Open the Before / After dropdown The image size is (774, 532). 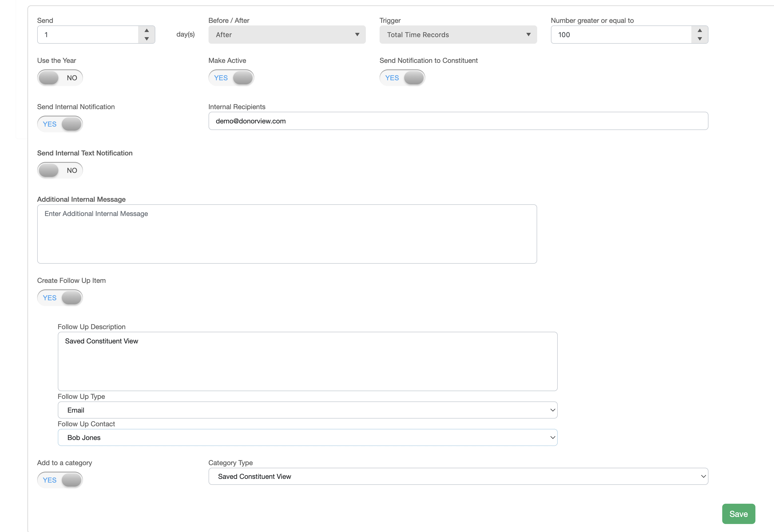click(x=287, y=35)
